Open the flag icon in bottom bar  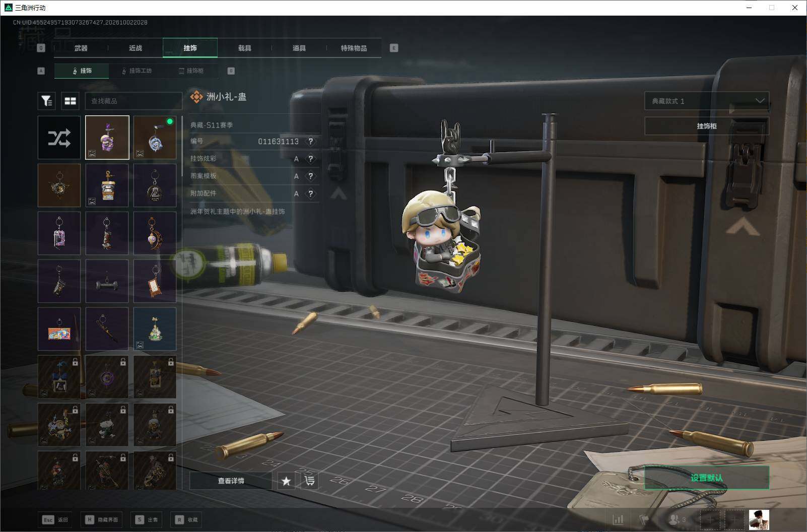pos(644,519)
